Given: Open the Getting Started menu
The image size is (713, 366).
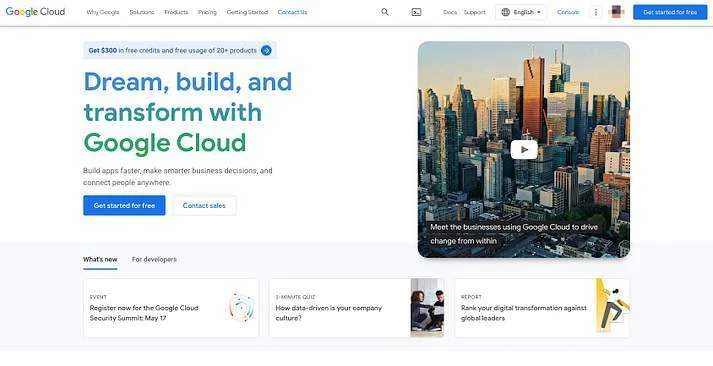Looking at the screenshot, I should tap(247, 12).
